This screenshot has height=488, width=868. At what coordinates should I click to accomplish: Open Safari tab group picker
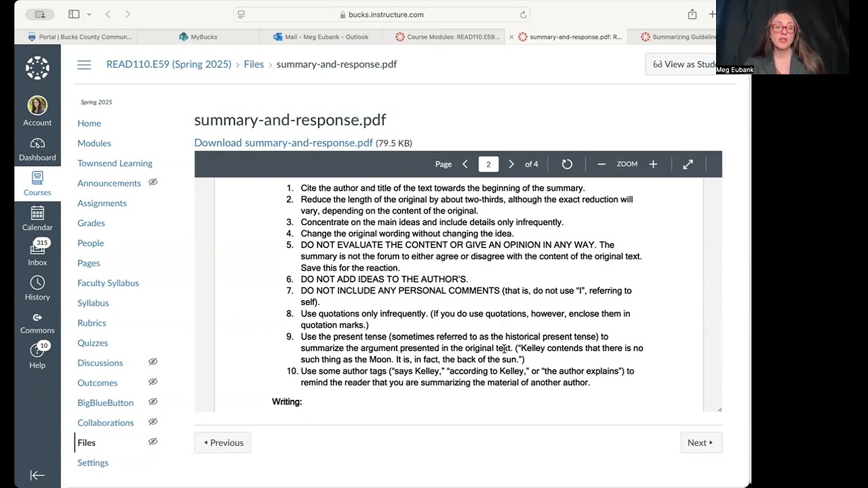40,14
